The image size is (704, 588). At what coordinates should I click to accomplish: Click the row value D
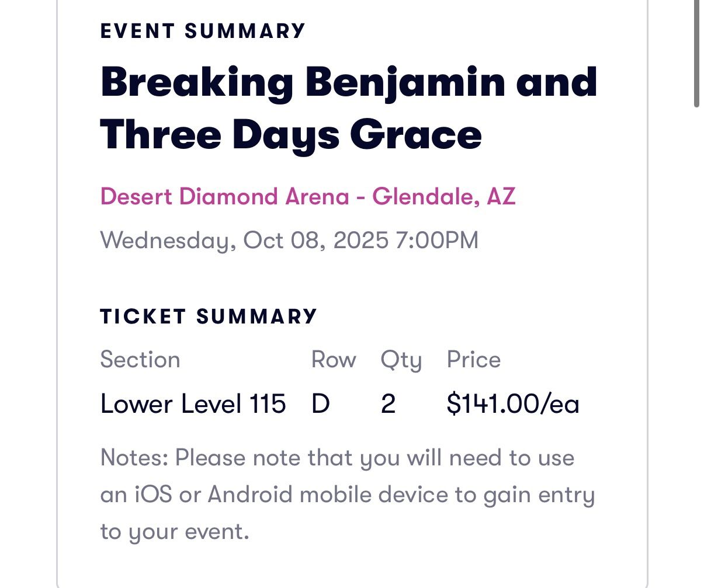pos(321,404)
